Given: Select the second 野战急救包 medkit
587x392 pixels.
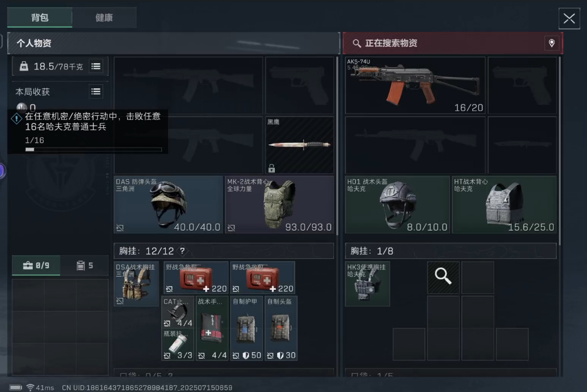Looking at the screenshot, I should pos(262,277).
